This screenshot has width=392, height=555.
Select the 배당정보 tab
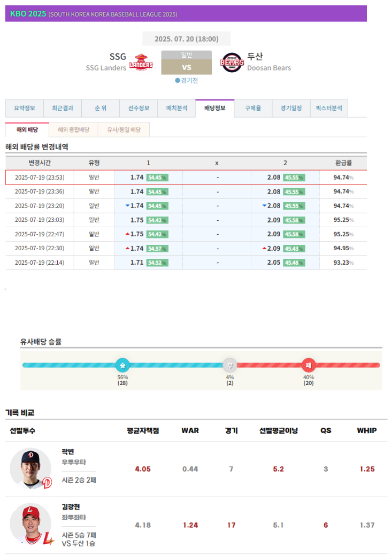click(215, 109)
